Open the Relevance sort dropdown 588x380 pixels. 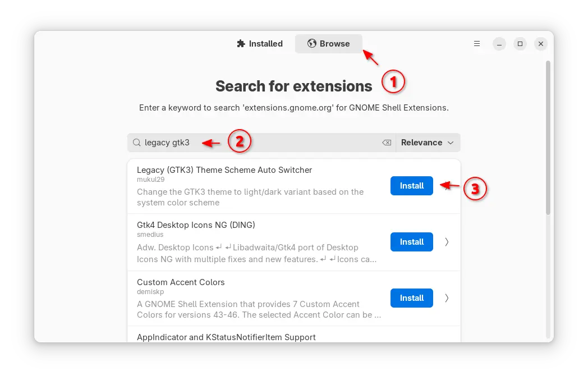pos(428,143)
